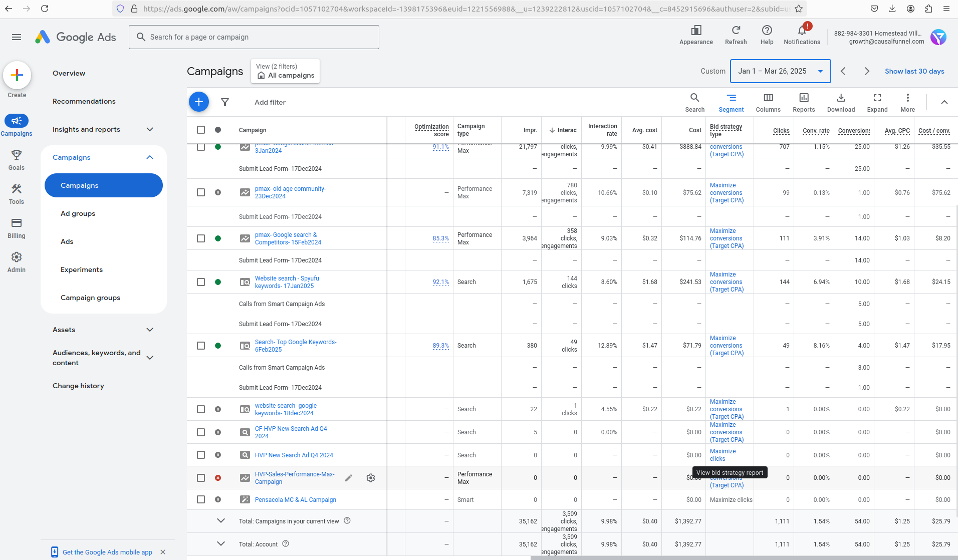Expand the table to full screen

[x=877, y=102]
